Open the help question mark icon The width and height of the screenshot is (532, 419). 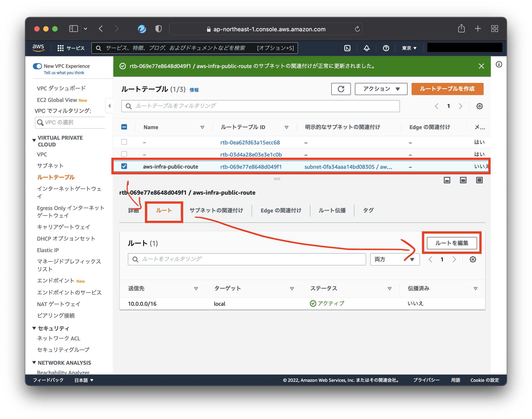click(x=386, y=48)
